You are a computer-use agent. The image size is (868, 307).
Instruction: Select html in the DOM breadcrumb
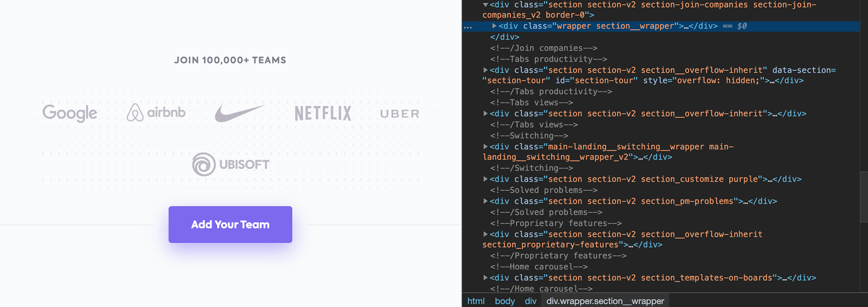coord(476,301)
